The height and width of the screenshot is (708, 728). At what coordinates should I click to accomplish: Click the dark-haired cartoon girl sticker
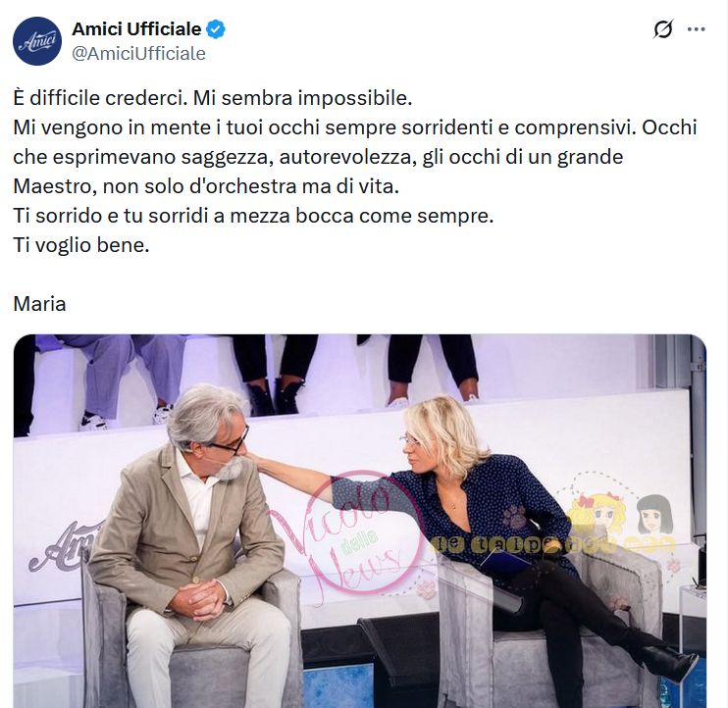(x=655, y=514)
